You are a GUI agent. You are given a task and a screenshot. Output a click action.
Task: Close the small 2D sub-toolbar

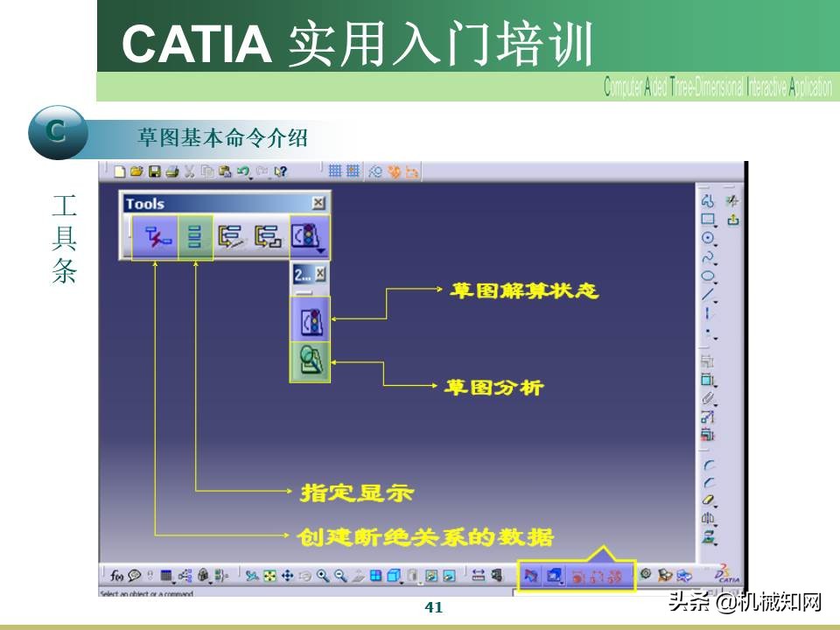pos(320,274)
